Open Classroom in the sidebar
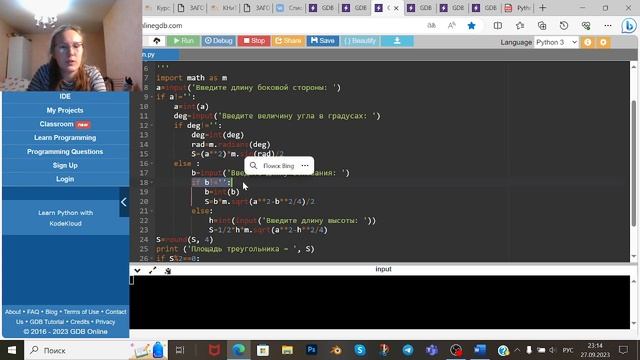Image resolution: width=640 pixels, height=360 pixels. pyautogui.click(x=65, y=124)
